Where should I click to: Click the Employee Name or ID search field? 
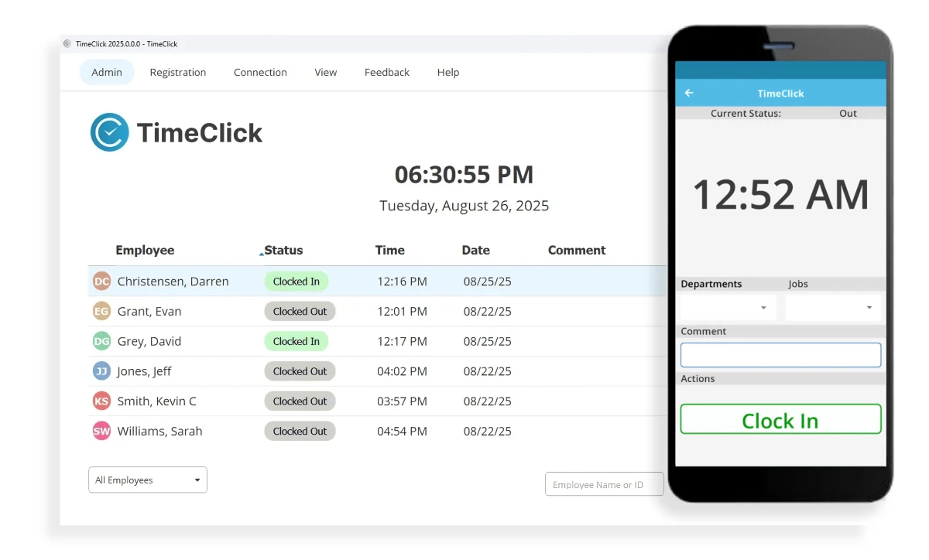tap(604, 483)
